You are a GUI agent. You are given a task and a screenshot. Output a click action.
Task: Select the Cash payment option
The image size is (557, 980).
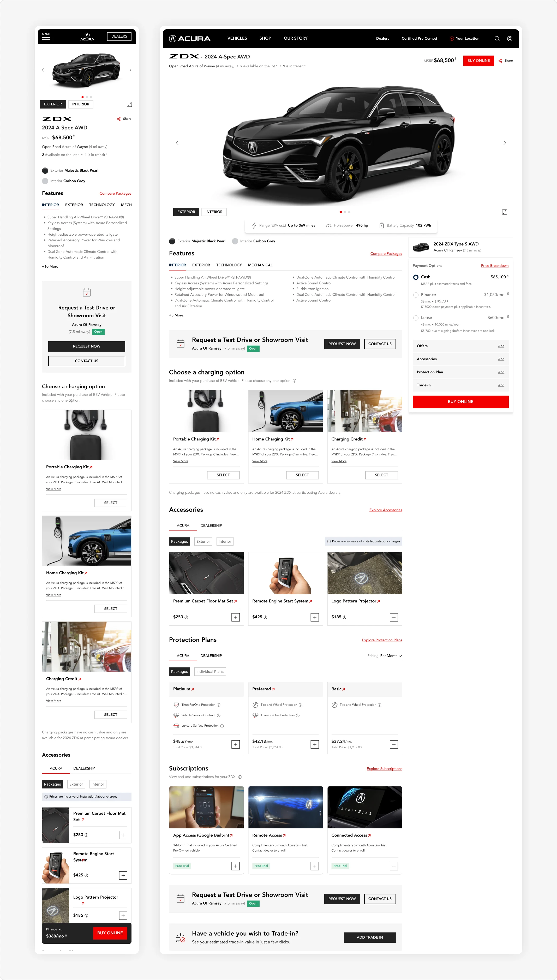click(x=416, y=277)
